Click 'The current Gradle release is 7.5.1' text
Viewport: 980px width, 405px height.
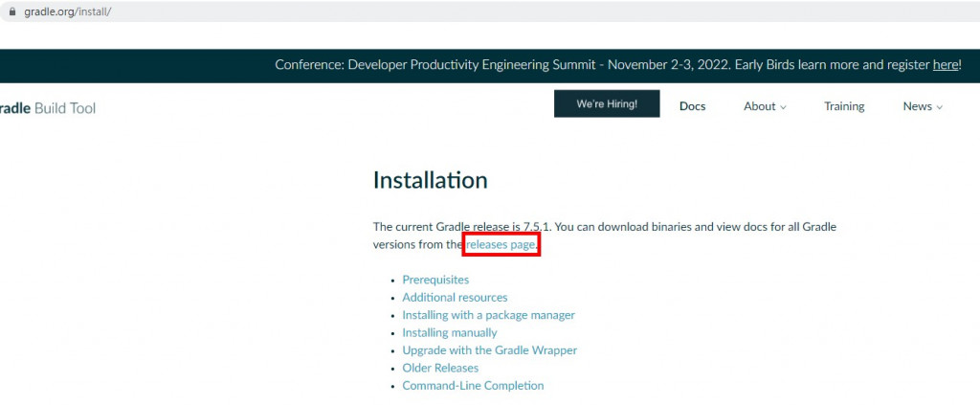(x=462, y=226)
